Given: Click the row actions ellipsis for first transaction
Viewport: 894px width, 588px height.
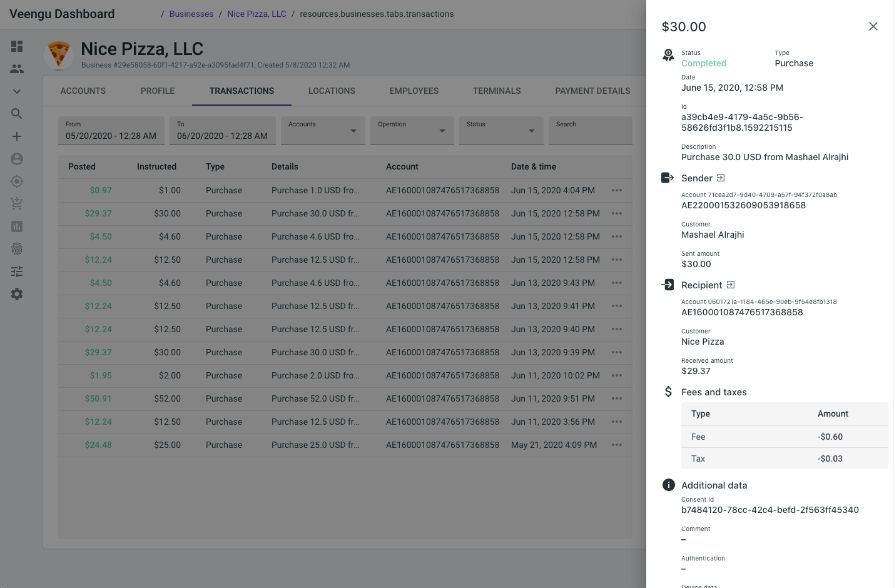Looking at the screenshot, I should tap(616, 190).
